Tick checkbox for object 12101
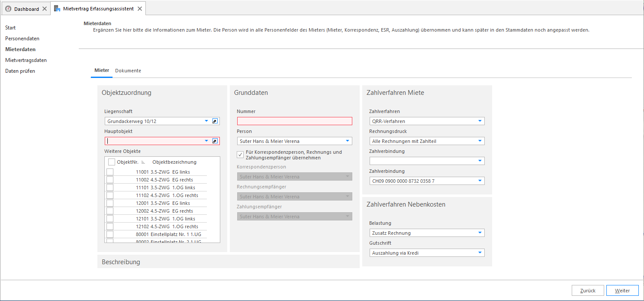 [110, 219]
